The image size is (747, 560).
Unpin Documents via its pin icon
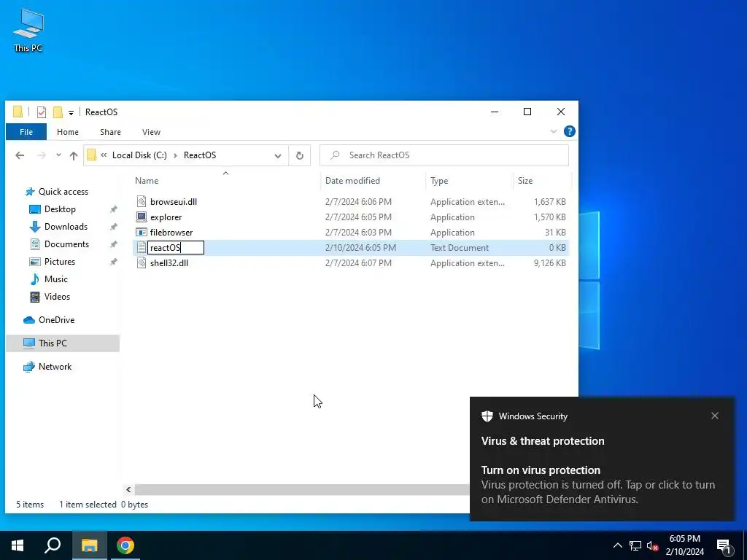click(113, 244)
